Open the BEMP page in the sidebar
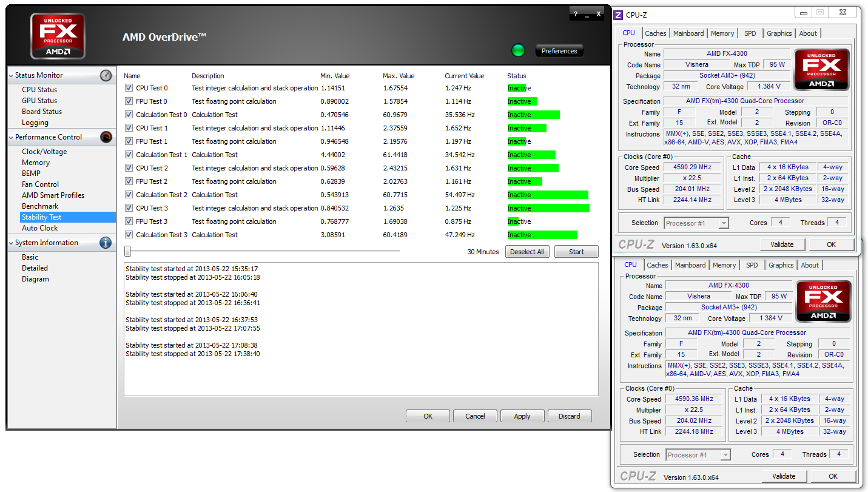The image size is (868, 492). 31,174
